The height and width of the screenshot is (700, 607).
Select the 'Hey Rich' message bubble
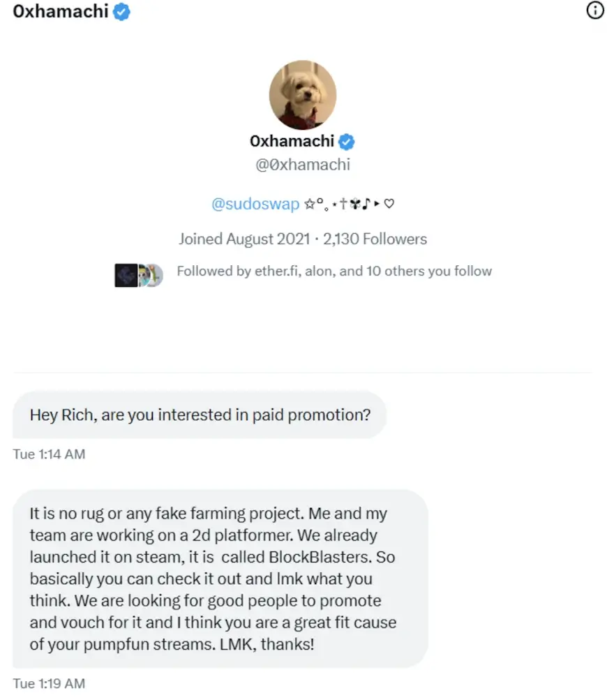coord(200,415)
